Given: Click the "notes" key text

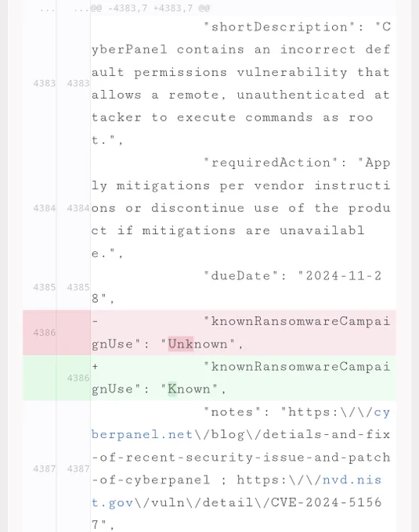Looking at the screenshot, I should pyautogui.click(x=233, y=412).
